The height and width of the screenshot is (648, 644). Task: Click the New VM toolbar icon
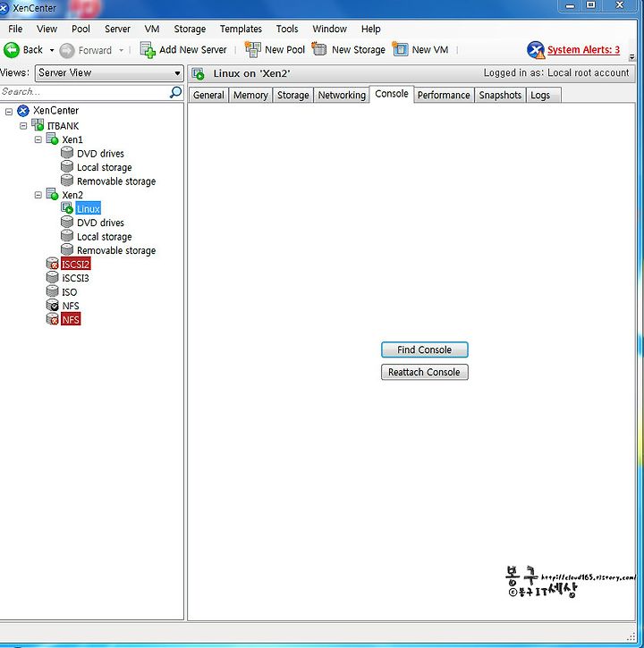400,49
